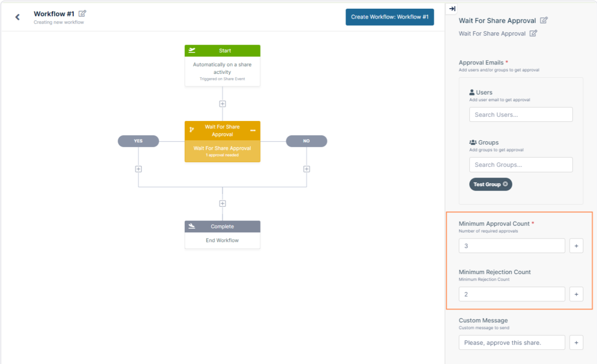Screen dimensions: 597x364
Task: Click plus button beside Minimum Approval Count
Action: pos(576,246)
